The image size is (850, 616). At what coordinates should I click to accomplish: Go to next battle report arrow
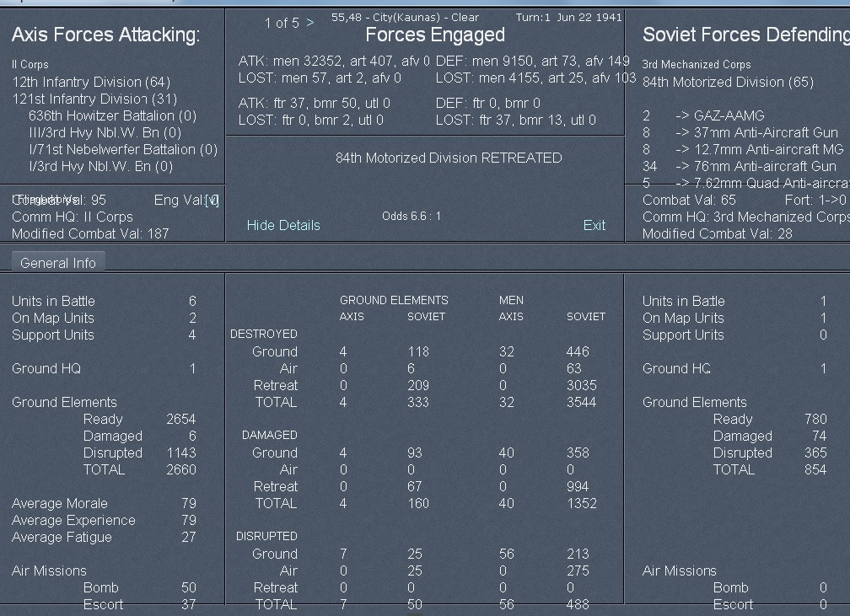(x=310, y=23)
